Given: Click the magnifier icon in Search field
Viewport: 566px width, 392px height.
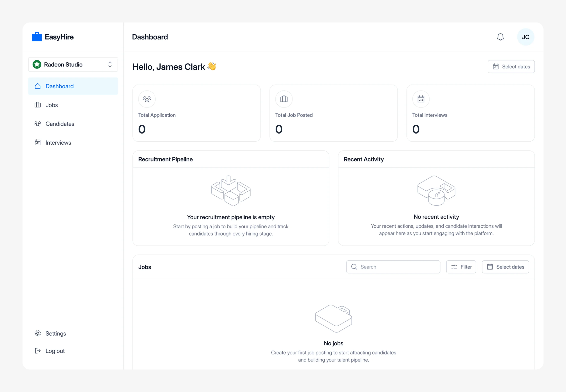Looking at the screenshot, I should click(x=354, y=267).
